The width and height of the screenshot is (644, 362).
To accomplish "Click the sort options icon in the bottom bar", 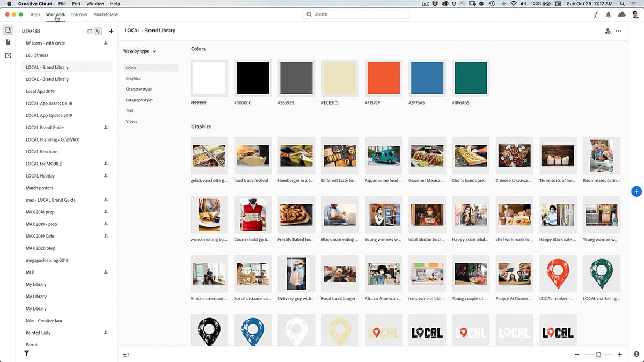I will pos(126,354).
